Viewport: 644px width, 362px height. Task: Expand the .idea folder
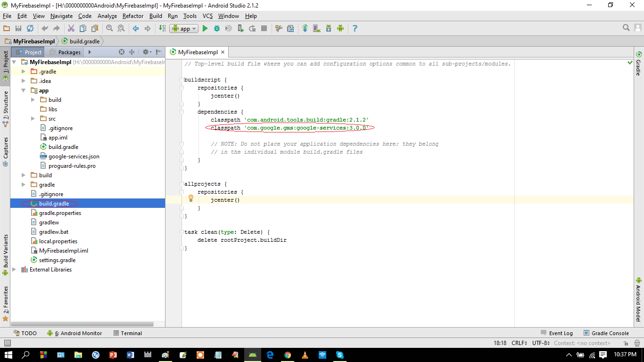[x=23, y=81]
